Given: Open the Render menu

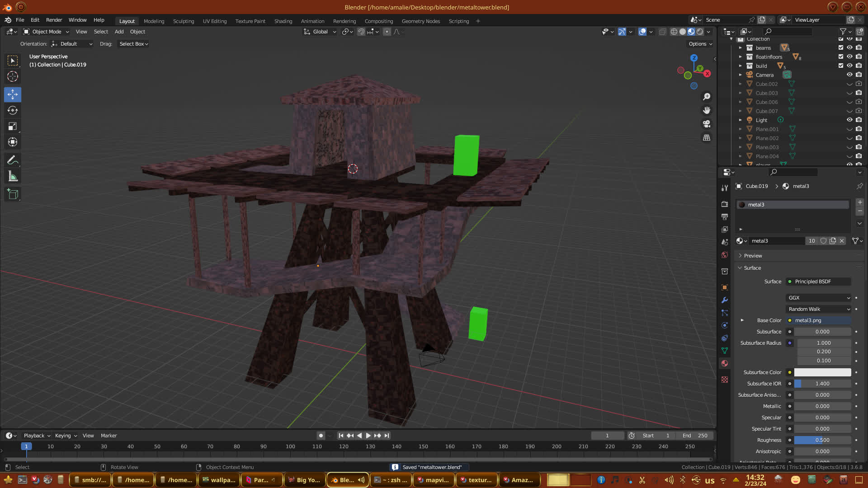Looking at the screenshot, I should 54,20.
